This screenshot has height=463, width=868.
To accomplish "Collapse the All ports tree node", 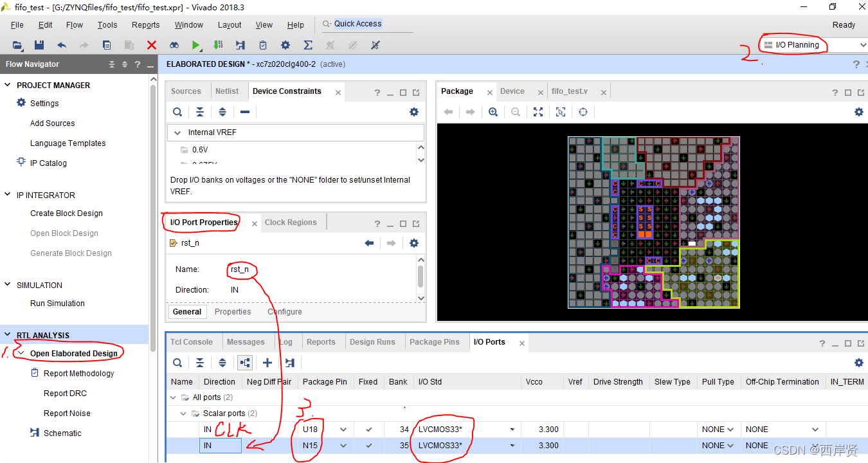I will pos(172,397).
